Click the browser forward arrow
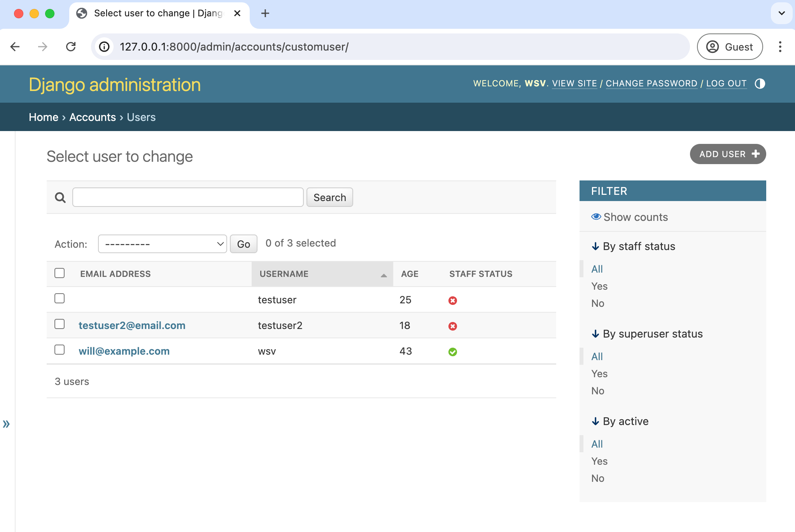The height and width of the screenshot is (532, 795). 42,47
